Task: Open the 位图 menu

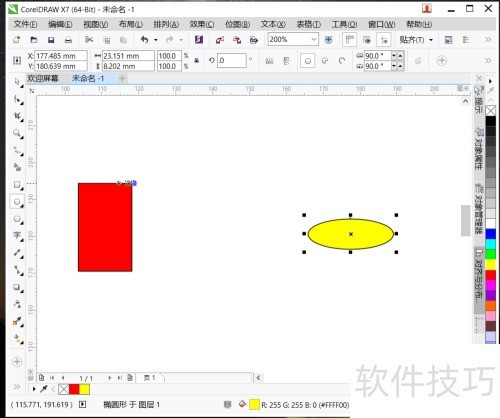Action: (x=237, y=24)
